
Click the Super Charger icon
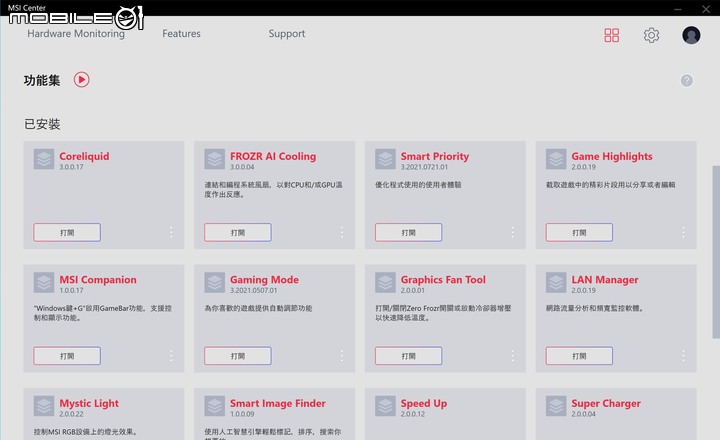[x=556, y=406]
